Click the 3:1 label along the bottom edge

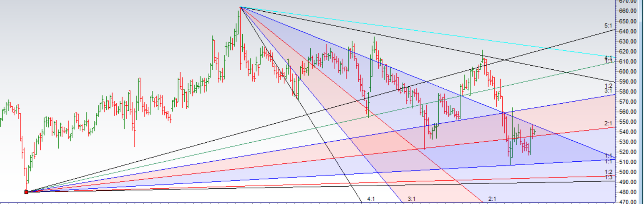pos(411,199)
